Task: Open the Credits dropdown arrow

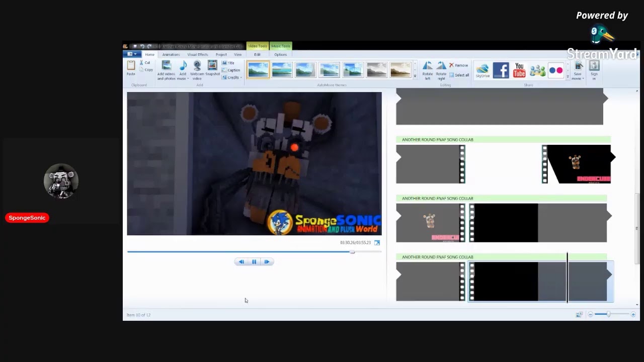Action: click(x=241, y=77)
